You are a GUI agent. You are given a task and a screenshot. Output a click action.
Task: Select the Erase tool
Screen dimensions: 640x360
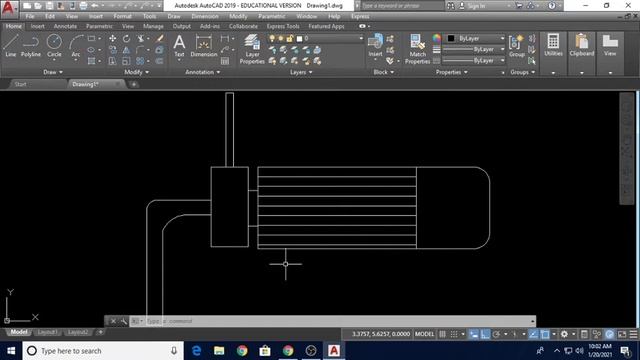click(x=160, y=38)
